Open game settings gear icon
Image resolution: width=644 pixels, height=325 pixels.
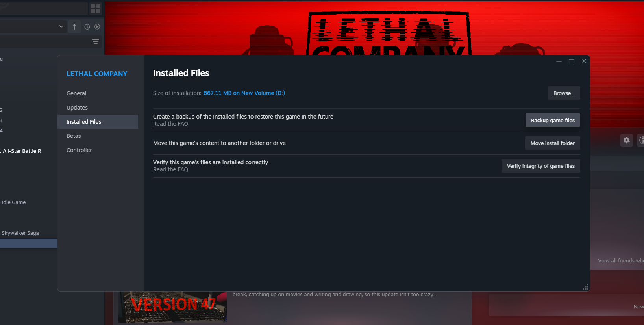tap(627, 140)
